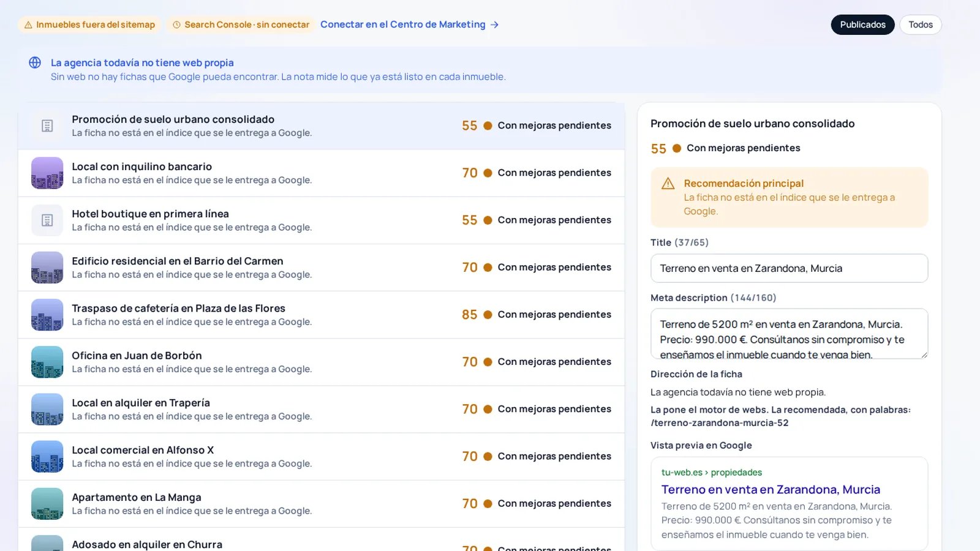Switch to the Publicados filter
This screenshot has width=980, height=551.
coord(862,24)
